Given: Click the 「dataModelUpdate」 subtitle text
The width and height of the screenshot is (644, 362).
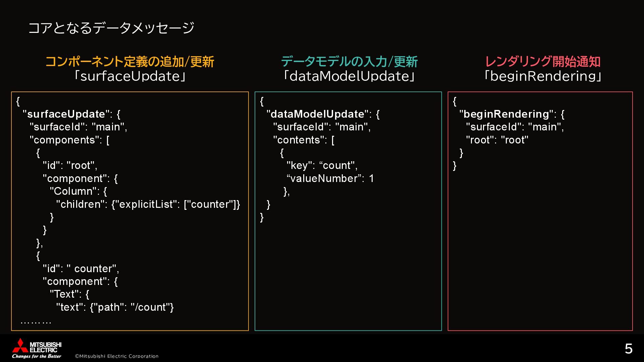Looking at the screenshot, I should pyautogui.click(x=349, y=76).
